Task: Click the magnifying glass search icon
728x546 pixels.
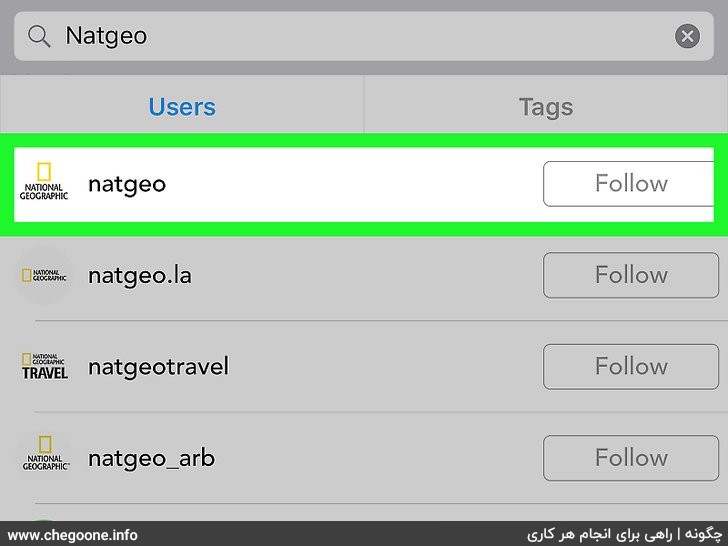Action: tap(39, 36)
